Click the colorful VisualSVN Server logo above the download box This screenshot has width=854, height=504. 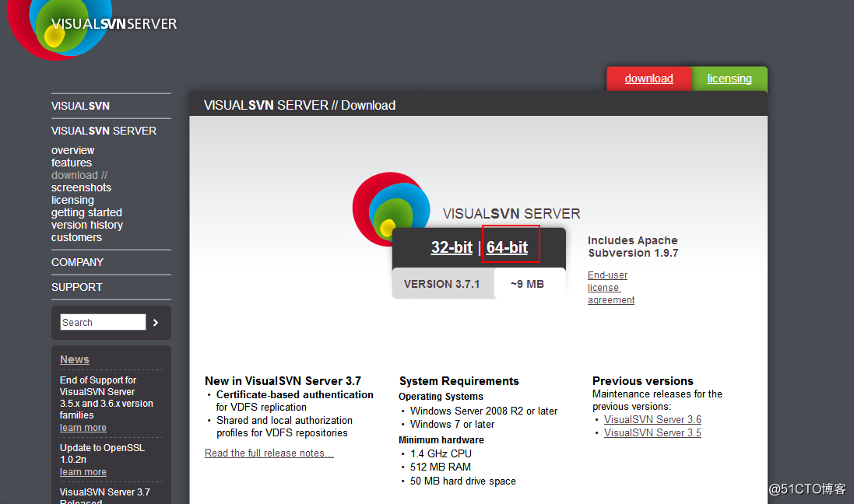tap(391, 208)
